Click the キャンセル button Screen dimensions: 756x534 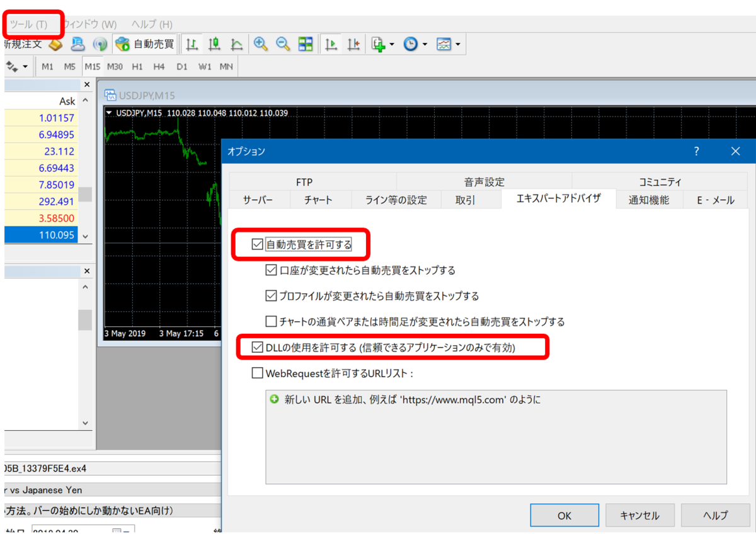point(639,515)
